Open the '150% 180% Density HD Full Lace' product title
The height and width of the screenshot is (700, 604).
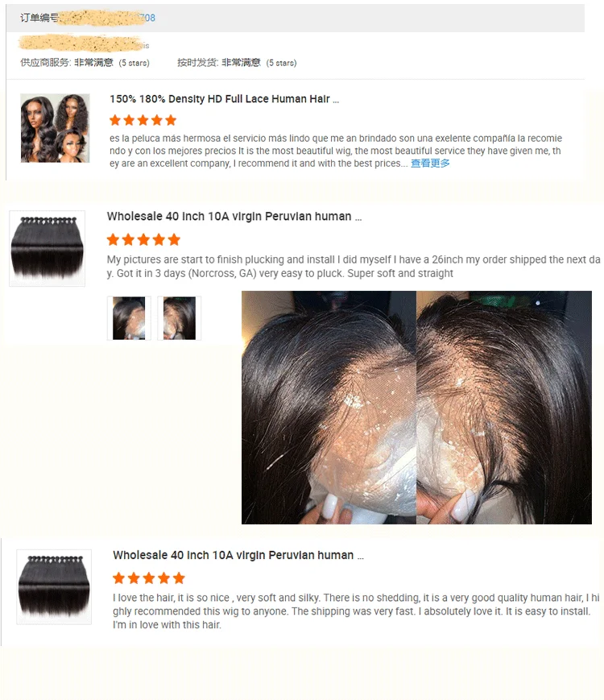pyautogui.click(x=224, y=99)
